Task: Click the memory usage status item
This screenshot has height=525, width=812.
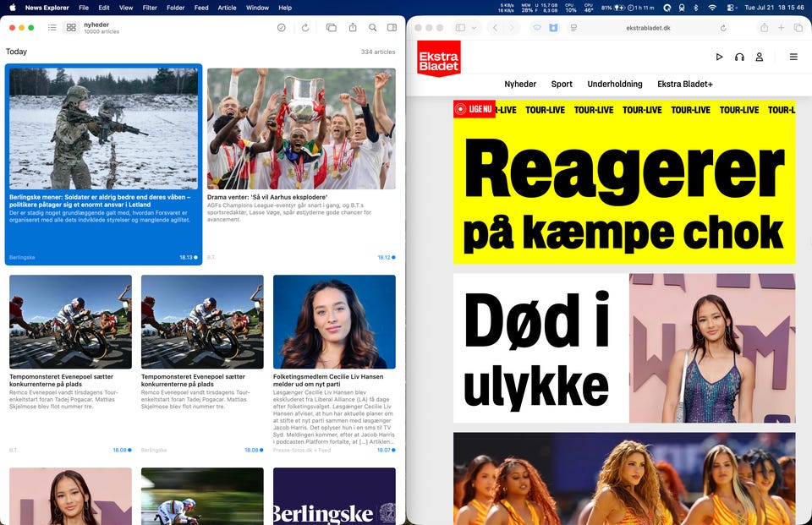Action: pos(540,8)
